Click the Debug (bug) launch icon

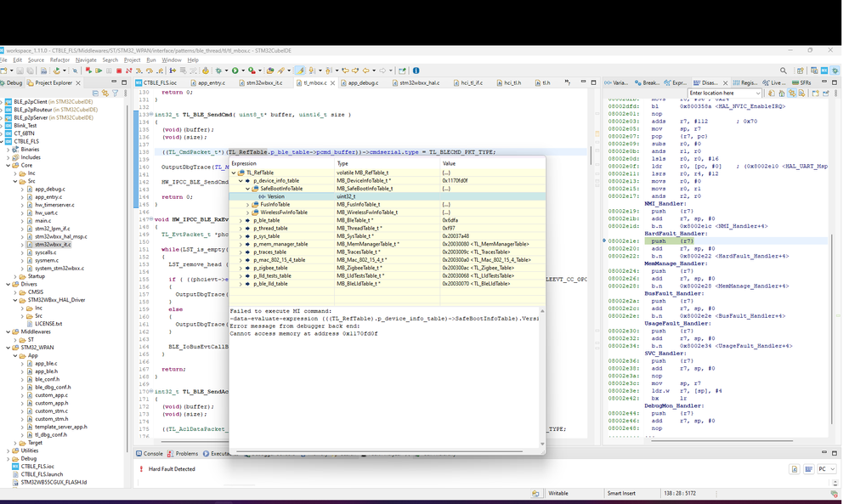click(218, 71)
